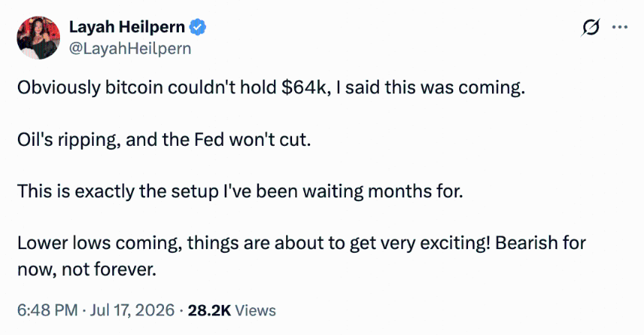
Task: Click the blue verified checkmark badge
Action: 198,27
